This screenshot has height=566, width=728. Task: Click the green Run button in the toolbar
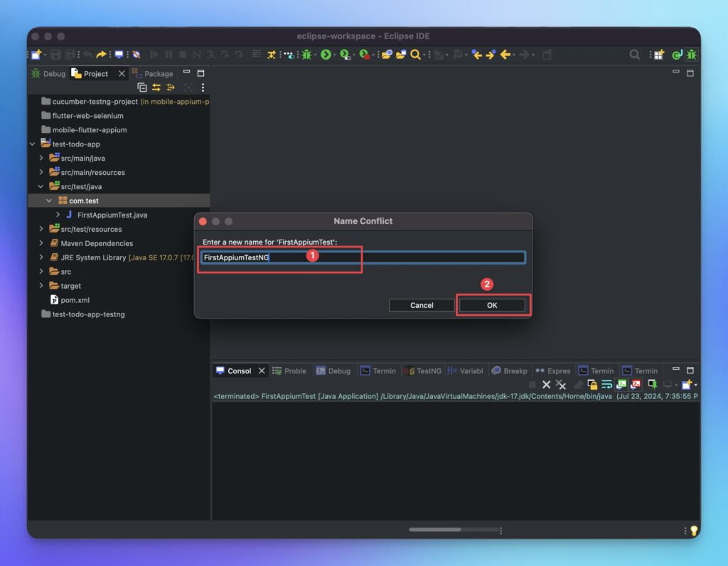326,55
